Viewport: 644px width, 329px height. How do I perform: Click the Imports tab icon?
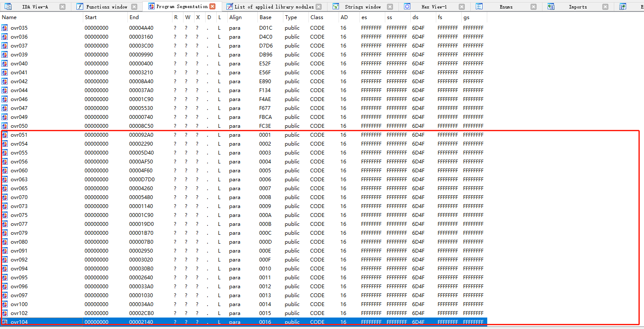click(551, 7)
